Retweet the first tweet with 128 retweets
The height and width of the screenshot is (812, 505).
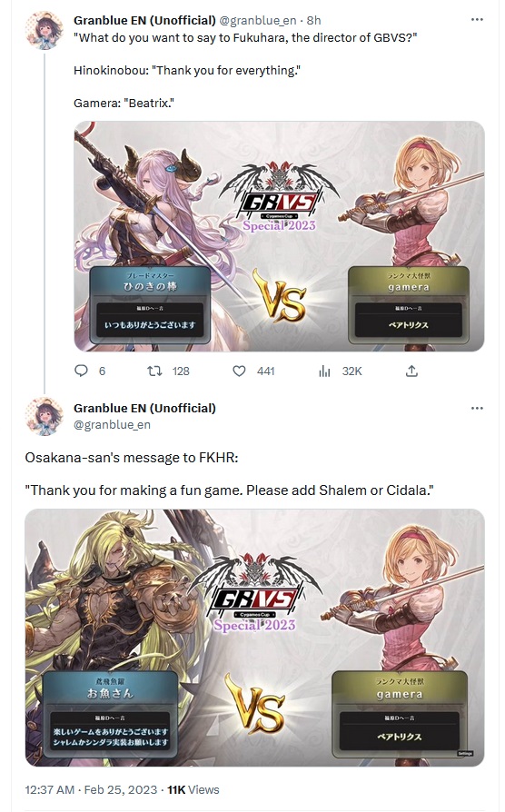[x=154, y=371]
